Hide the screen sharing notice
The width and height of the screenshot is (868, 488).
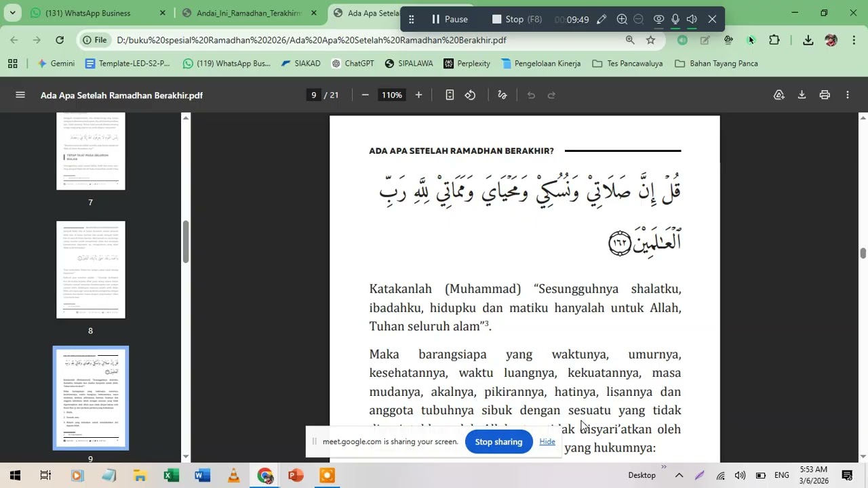547,442
